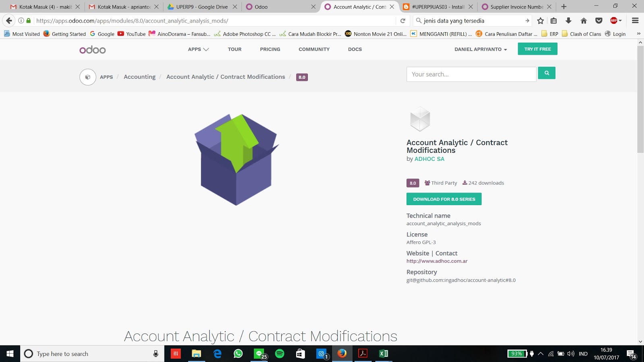The height and width of the screenshot is (362, 644).
Task: Open the DANIEL APRIYANTO account dropdown
Action: tap(480, 49)
